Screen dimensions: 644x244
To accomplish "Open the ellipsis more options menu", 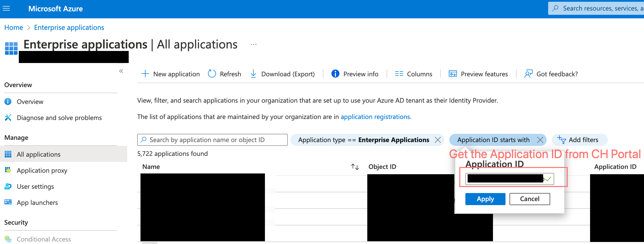I will [x=254, y=44].
